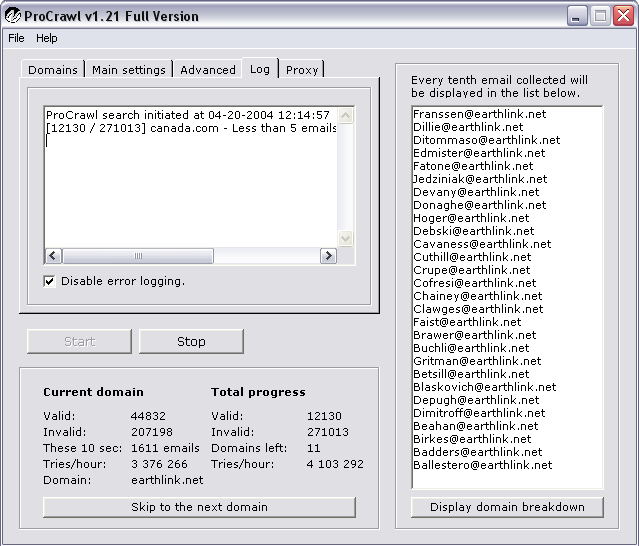Click the canada.com log line
The height and width of the screenshot is (546, 639).
[x=191, y=128]
